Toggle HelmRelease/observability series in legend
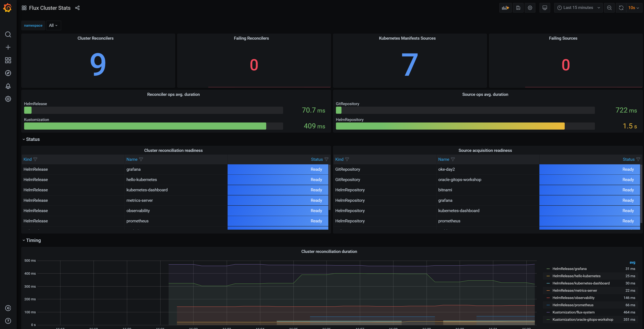 click(x=573, y=298)
